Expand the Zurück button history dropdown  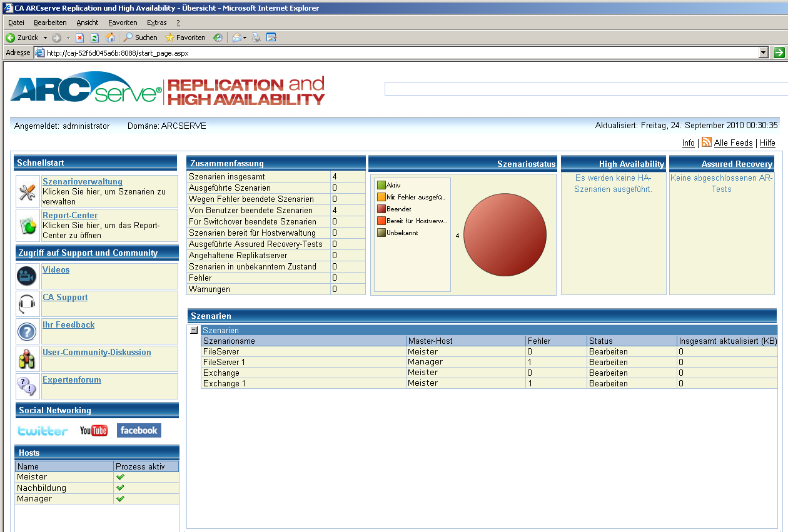45,38
